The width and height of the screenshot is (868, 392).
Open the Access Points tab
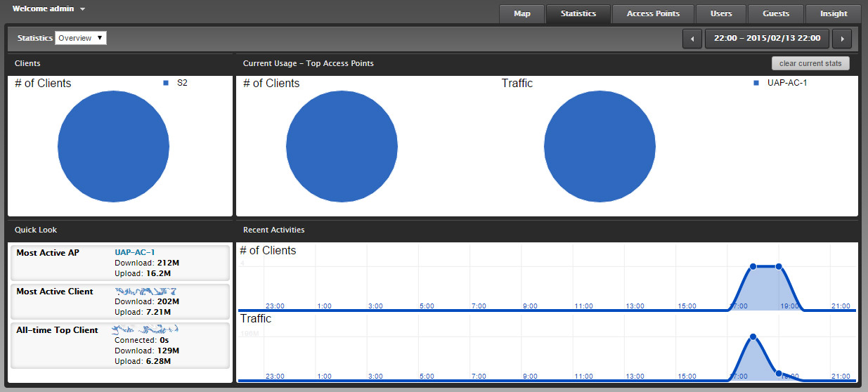tap(653, 13)
